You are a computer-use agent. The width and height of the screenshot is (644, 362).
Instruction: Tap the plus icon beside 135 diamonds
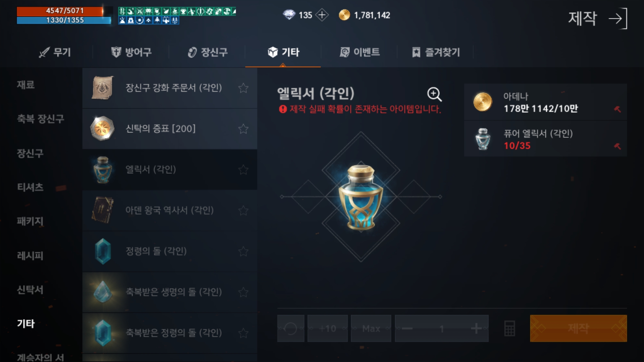pos(322,15)
